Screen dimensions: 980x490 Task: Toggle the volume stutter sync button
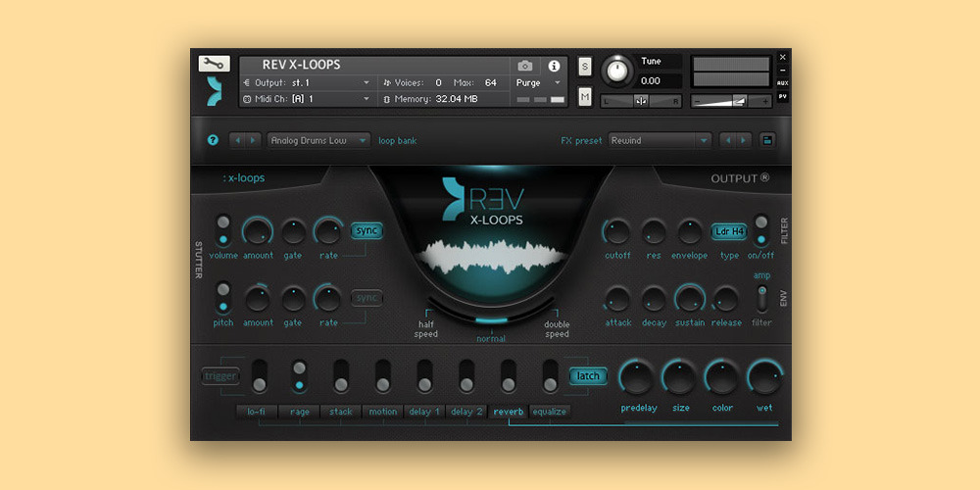coord(367,231)
